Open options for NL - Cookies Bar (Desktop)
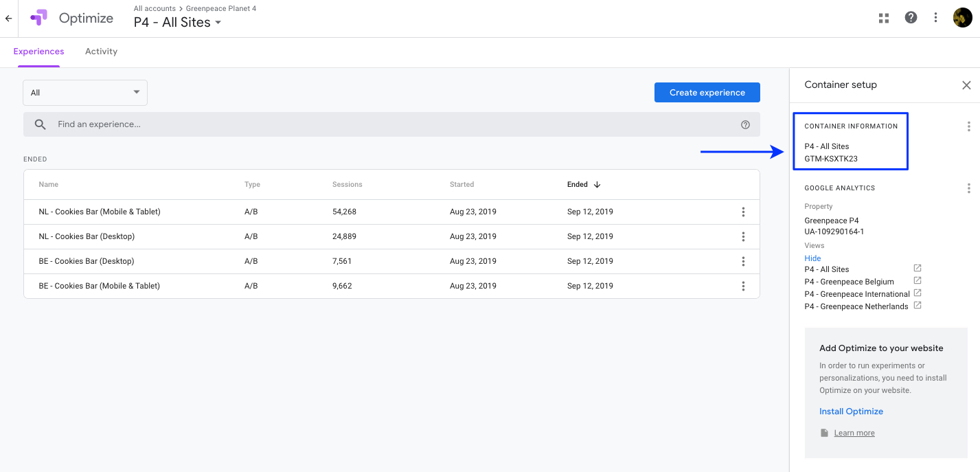This screenshot has height=472, width=980. pyautogui.click(x=743, y=236)
